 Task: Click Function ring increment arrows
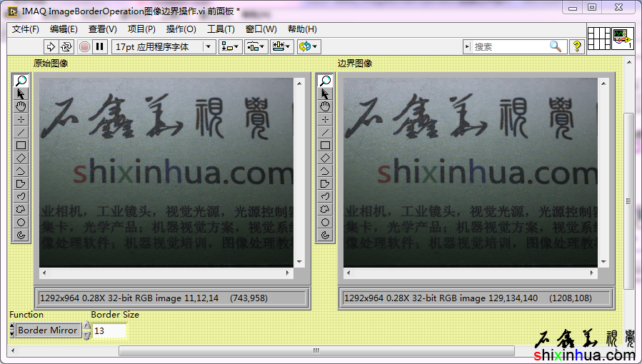[12, 330]
